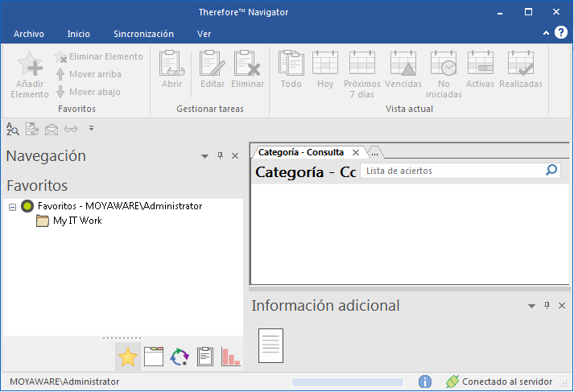574x392 pixels.
Task: Open the tab overflow ellipsis
Action: click(374, 153)
